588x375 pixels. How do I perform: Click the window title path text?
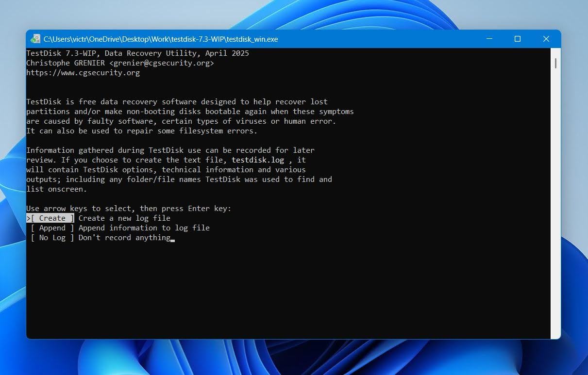pos(161,39)
